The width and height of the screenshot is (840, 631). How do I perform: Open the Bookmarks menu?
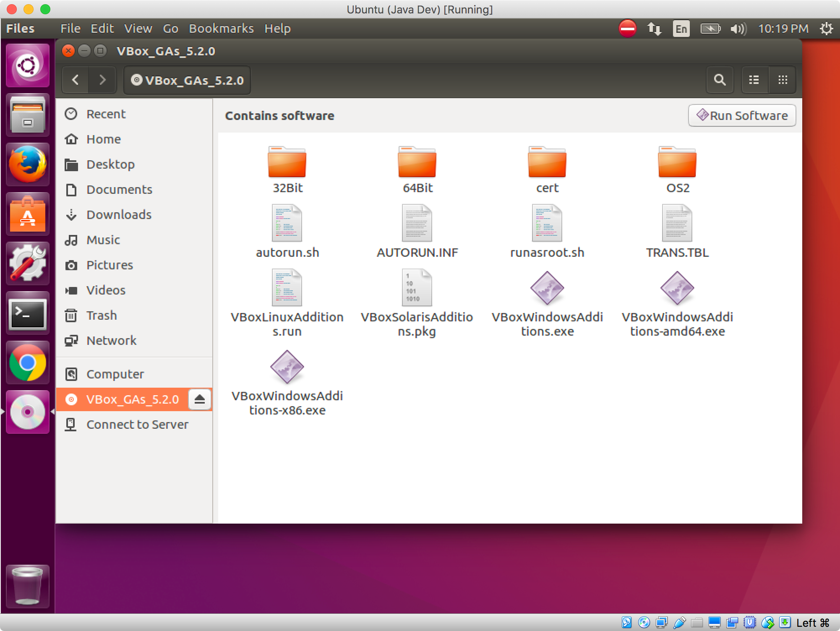click(x=221, y=29)
